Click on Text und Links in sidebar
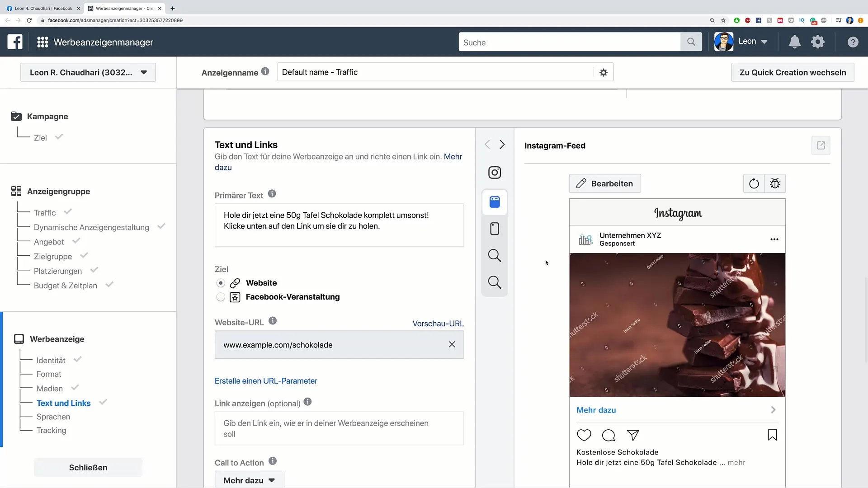 click(x=63, y=403)
